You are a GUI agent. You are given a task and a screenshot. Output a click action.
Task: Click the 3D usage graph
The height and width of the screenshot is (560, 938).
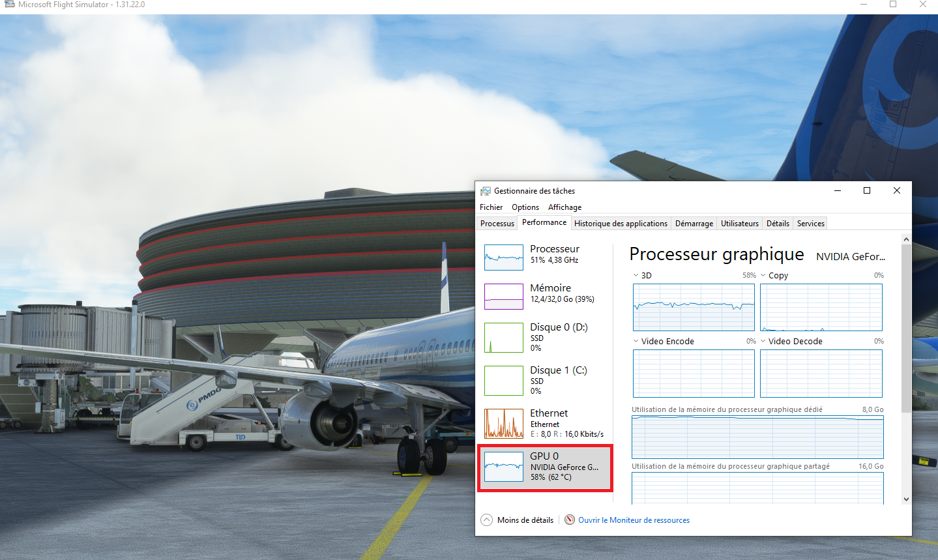(694, 308)
